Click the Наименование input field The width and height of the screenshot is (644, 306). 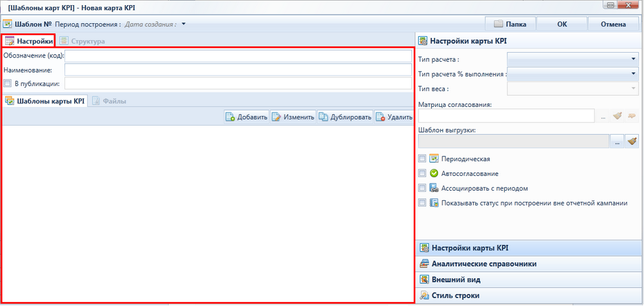point(239,70)
